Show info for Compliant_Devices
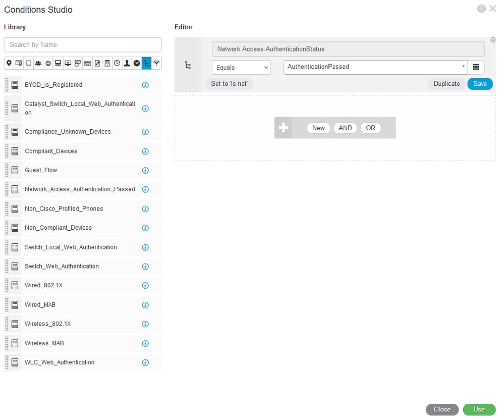Viewport: 504px width, 420px height. pos(145,151)
